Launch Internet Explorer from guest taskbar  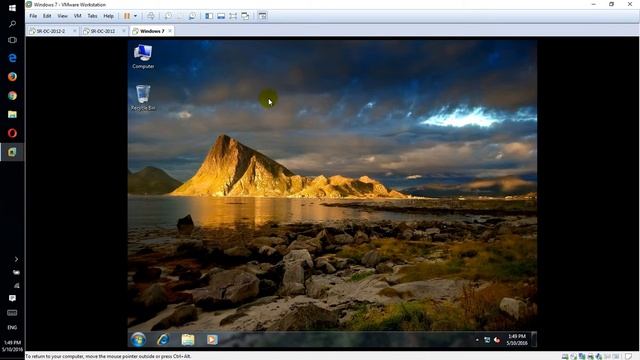(x=163, y=340)
